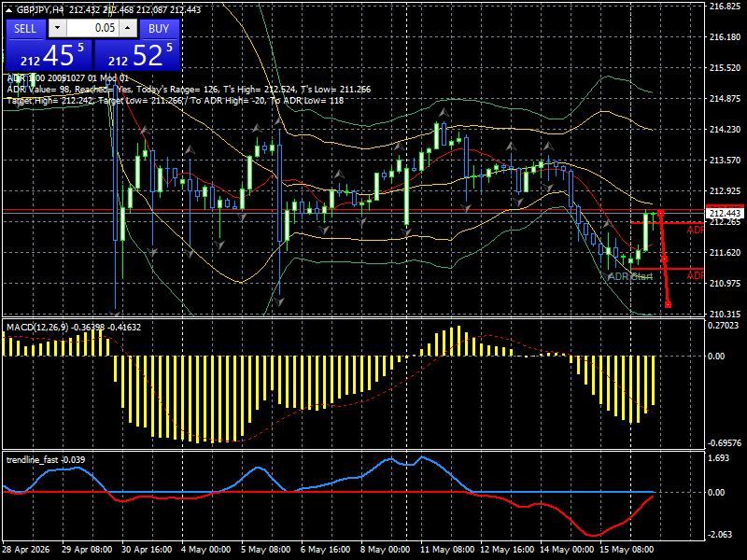Click the Target High info line
This screenshot has width=747, height=560.
[x=176, y=101]
